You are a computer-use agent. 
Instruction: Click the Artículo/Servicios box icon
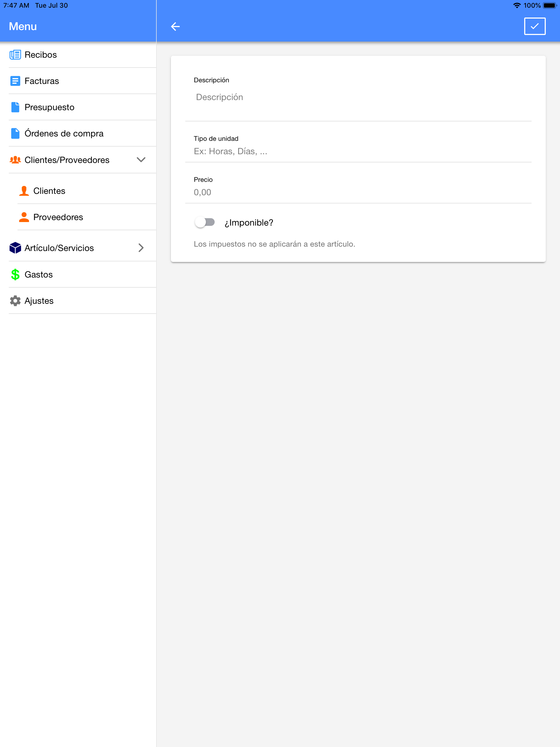[x=15, y=248]
